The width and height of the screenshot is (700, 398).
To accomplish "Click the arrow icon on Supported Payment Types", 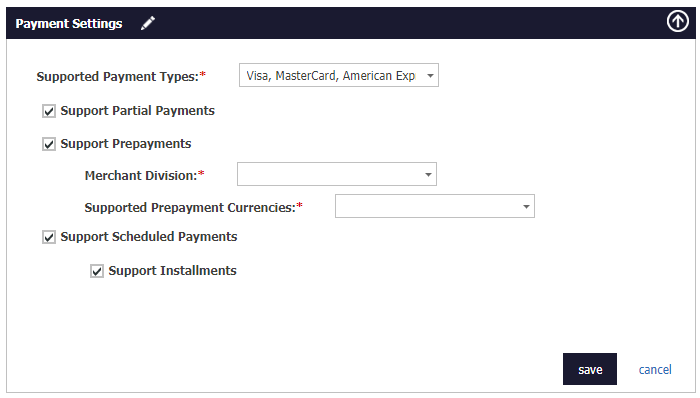I will (x=430, y=75).
